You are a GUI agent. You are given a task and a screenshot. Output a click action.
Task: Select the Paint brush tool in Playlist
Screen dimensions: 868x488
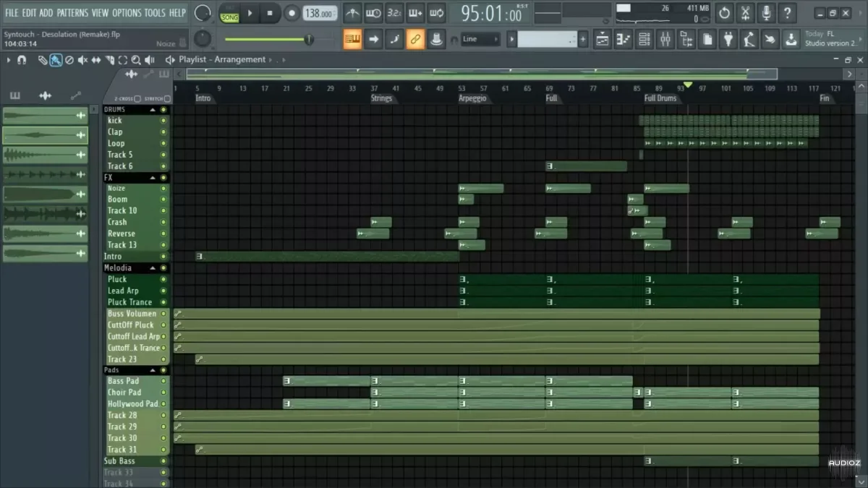click(x=56, y=60)
